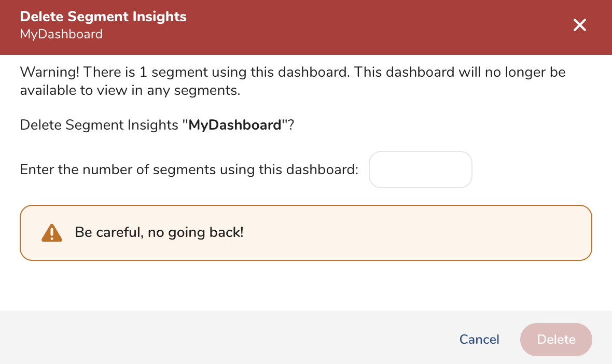Focus the segment count input field
Image resolution: width=612 pixels, height=364 pixels.
(420, 170)
